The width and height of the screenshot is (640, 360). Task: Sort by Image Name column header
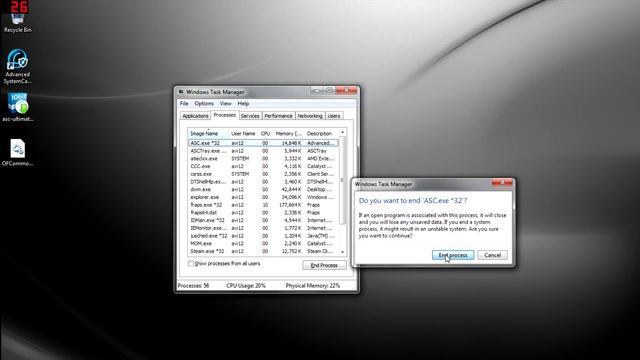[x=208, y=133]
